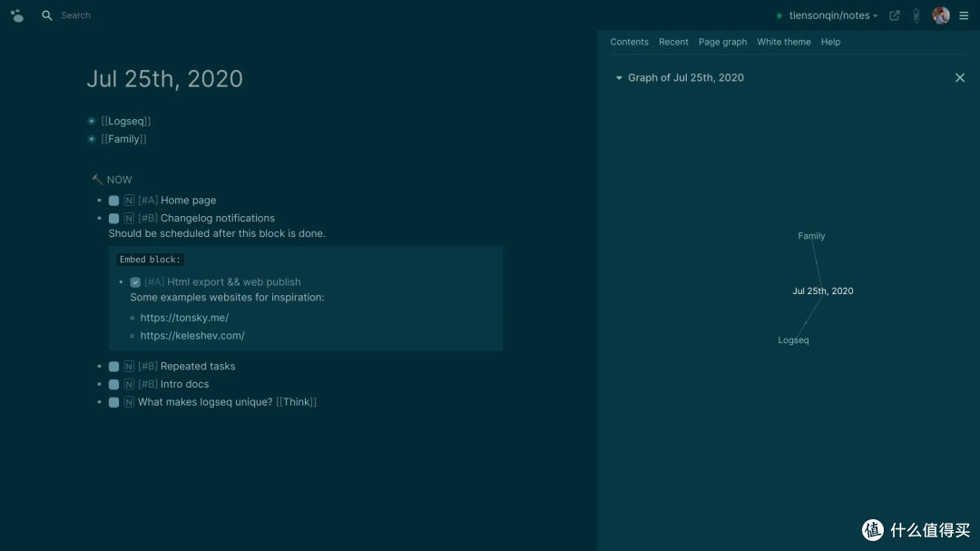
Task: Check the What makes logseq unique checkbox
Action: [113, 402]
